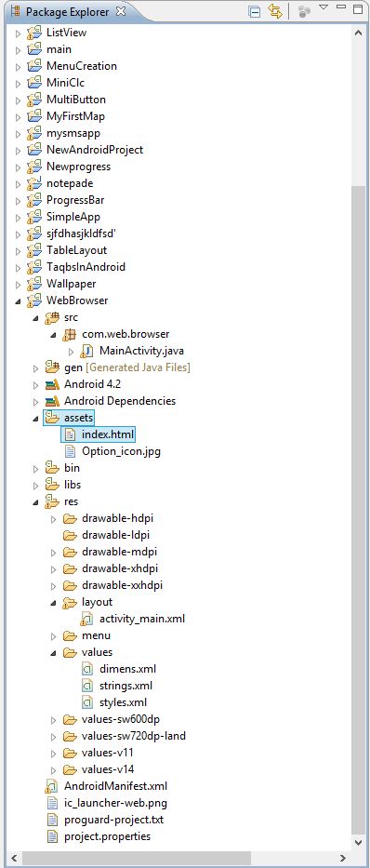The width and height of the screenshot is (370, 868).
Task: Expand the MiniClc project
Action: tap(19, 84)
